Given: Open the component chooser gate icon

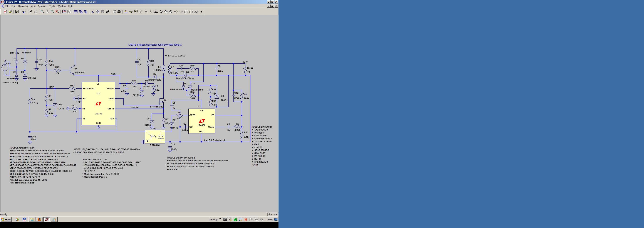Looking at the screenshot, I should coord(161,12).
